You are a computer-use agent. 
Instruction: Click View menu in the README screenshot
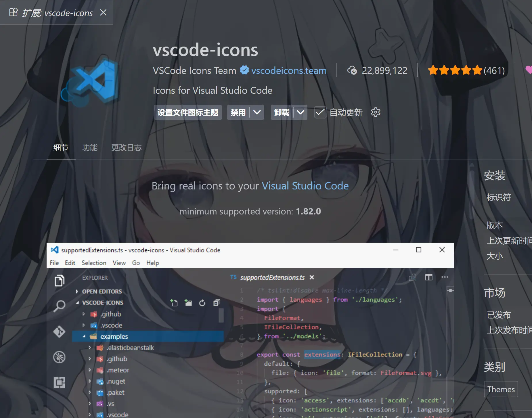[119, 263]
